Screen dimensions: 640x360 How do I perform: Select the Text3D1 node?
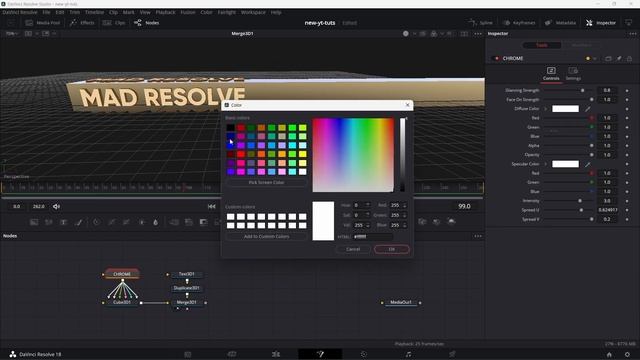tap(187, 274)
